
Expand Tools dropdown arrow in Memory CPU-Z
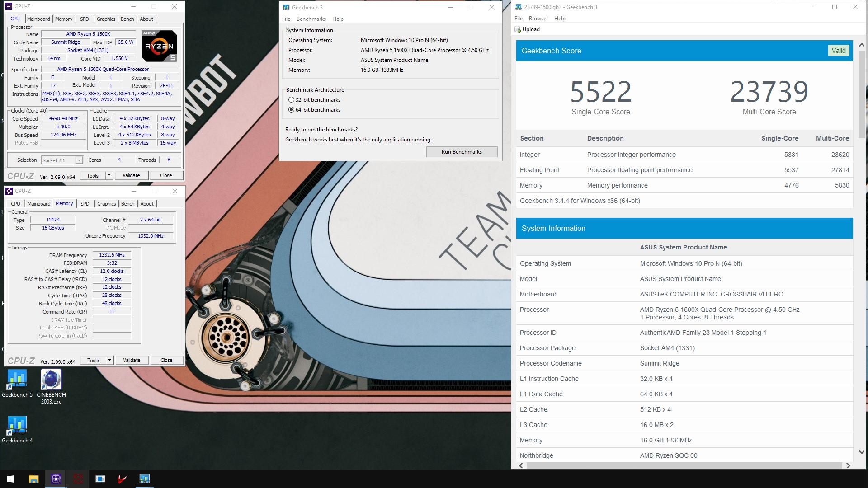pos(109,360)
